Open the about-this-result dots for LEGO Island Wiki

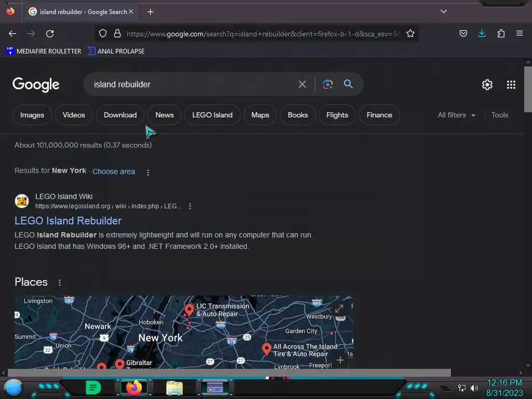tap(190, 206)
